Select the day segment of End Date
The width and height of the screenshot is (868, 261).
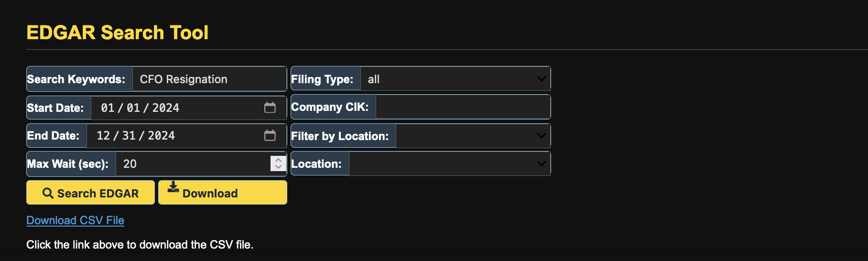click(x=129, y=136)
